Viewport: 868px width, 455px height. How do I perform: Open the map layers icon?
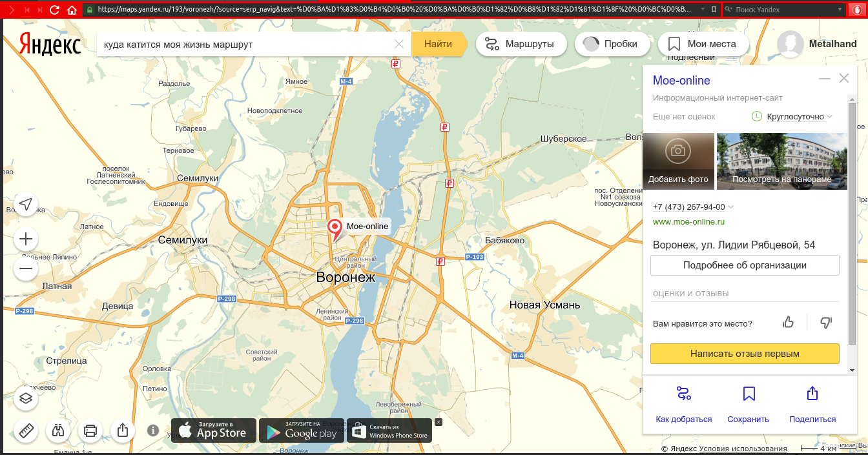(26, 398)
